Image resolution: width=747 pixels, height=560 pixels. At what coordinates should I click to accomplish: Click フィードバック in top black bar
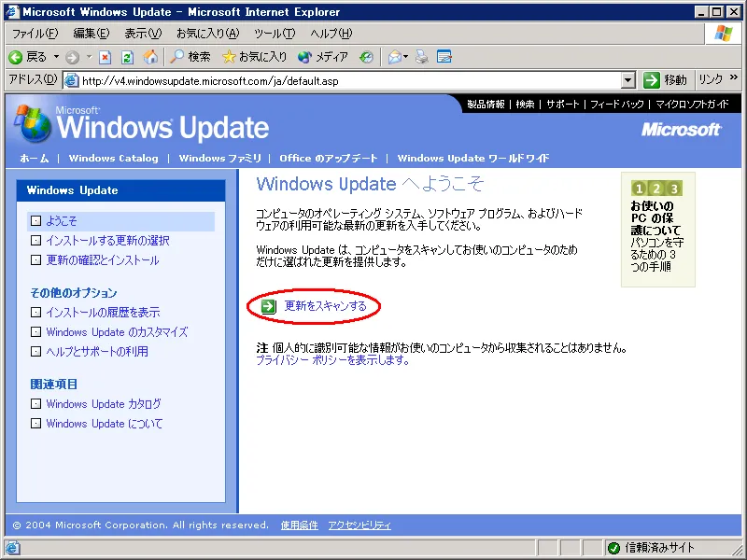(617, 104)
